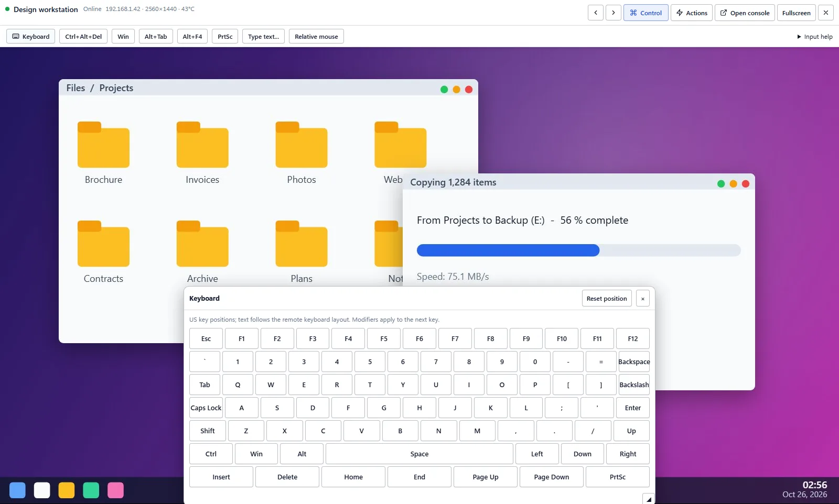Image resolution: width=839 pixels, height=504 pixels.
Task: Click the blue taskbar app icon
Action: click(x=17, y=490)
